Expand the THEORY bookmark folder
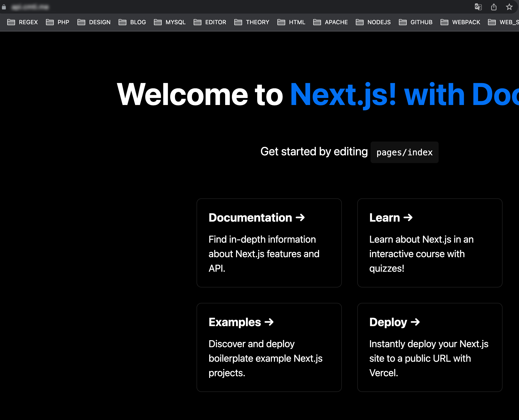The height and width of the screenshot is (420, 519). pyautogui.click(x=252, y=22)
